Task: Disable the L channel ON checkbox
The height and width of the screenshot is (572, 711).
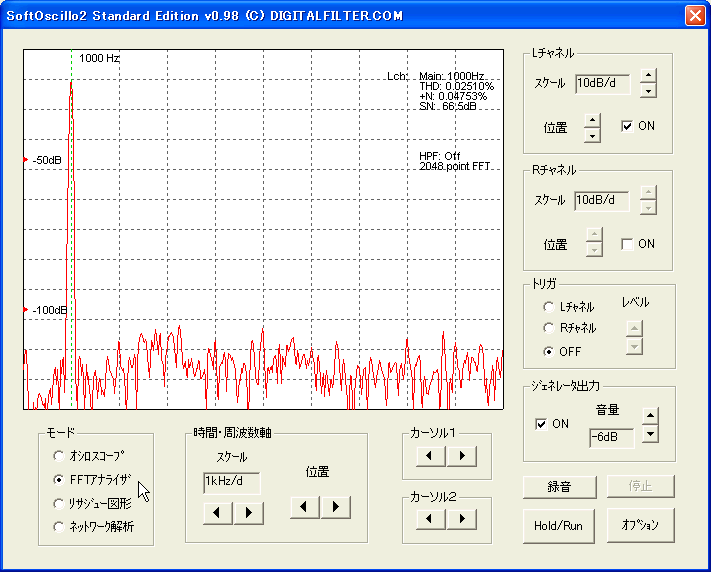Action: [x=627, y=126]
